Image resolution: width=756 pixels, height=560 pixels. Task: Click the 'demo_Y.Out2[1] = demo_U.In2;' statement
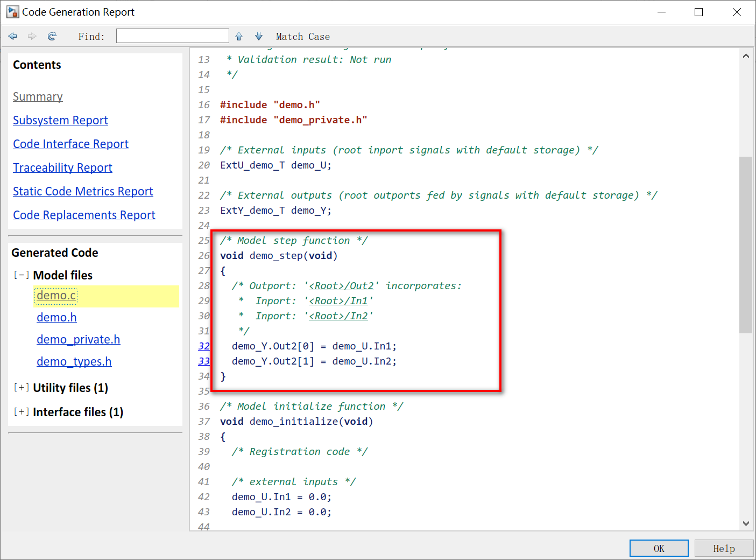click(314, 361)
